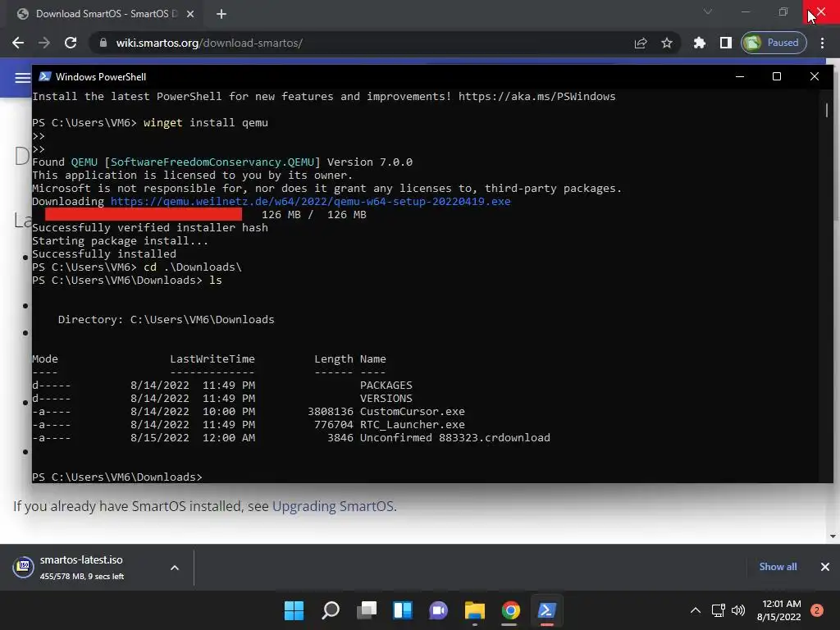Screen dimensions: 840x630
Task: Open Teams Chat on taskbar
Action: 439,610
